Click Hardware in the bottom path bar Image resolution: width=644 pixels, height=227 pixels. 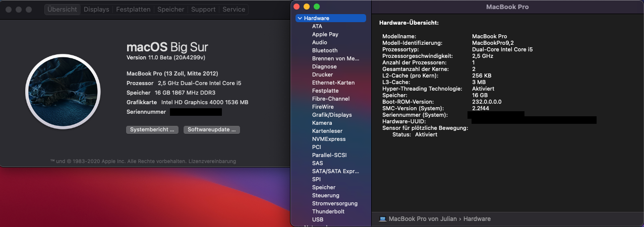(x=477, y=219)
